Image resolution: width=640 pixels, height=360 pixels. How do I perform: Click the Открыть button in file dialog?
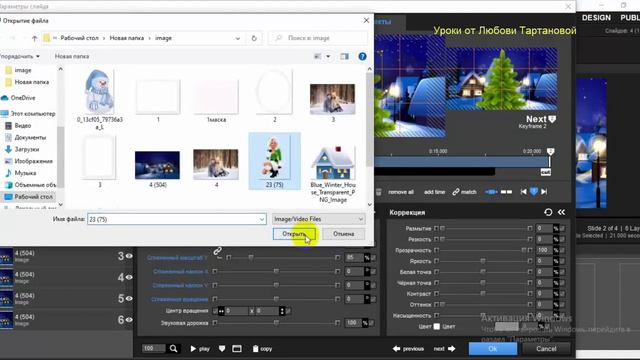click(x=294, y=234)
